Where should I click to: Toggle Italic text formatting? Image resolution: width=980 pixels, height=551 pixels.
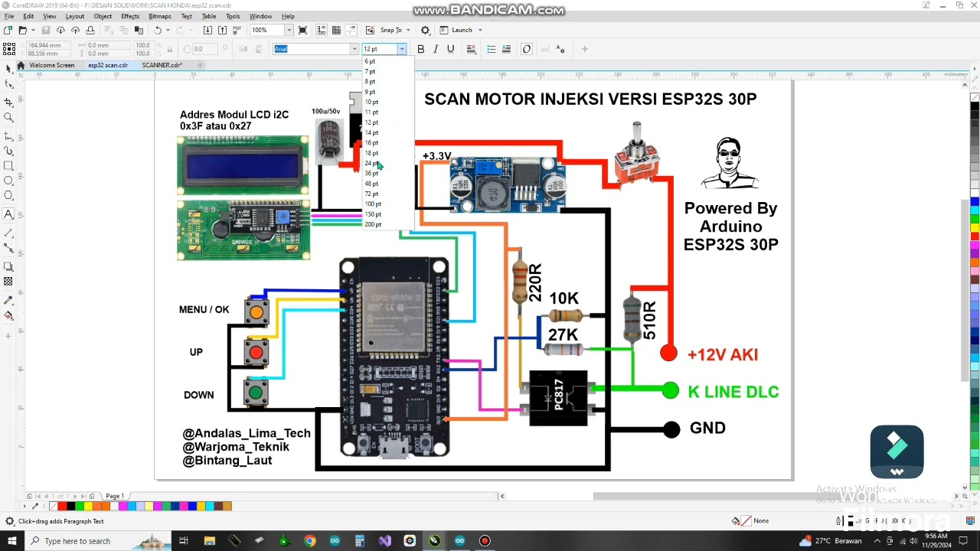(x=436, y=49)
